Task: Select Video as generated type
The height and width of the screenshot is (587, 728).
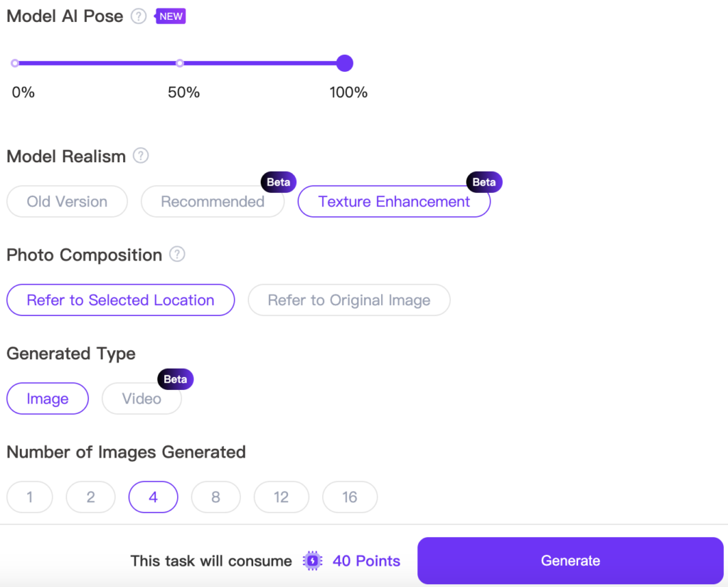Action: pos(141,398)
